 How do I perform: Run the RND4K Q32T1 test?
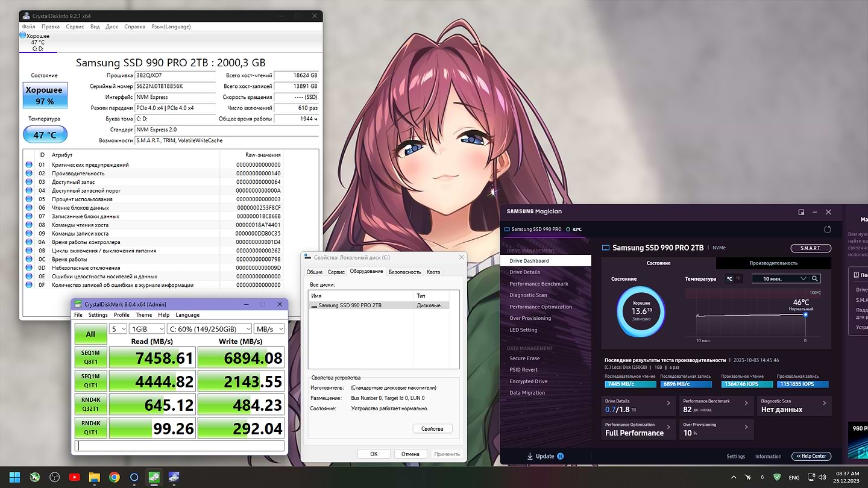pyautogui.click(x=90, y=404)
